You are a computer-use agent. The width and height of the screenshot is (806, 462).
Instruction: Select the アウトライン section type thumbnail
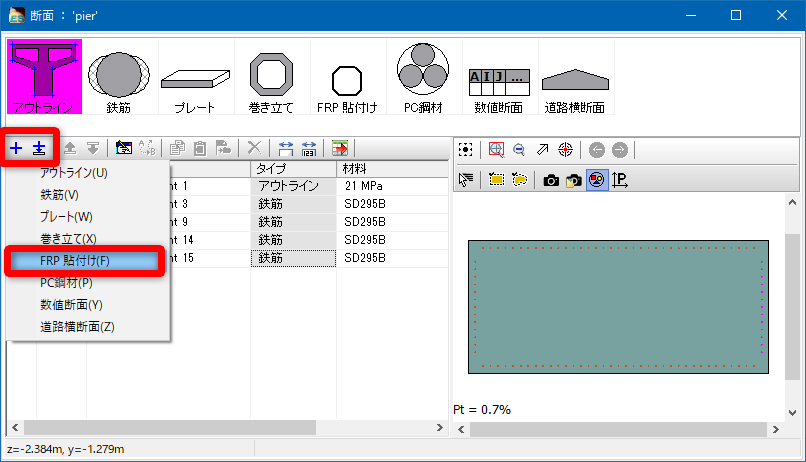coord(44,77)
